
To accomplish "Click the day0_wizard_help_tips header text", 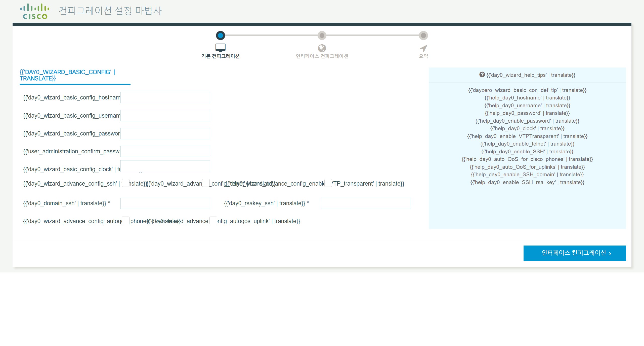I will click(531, 75).
